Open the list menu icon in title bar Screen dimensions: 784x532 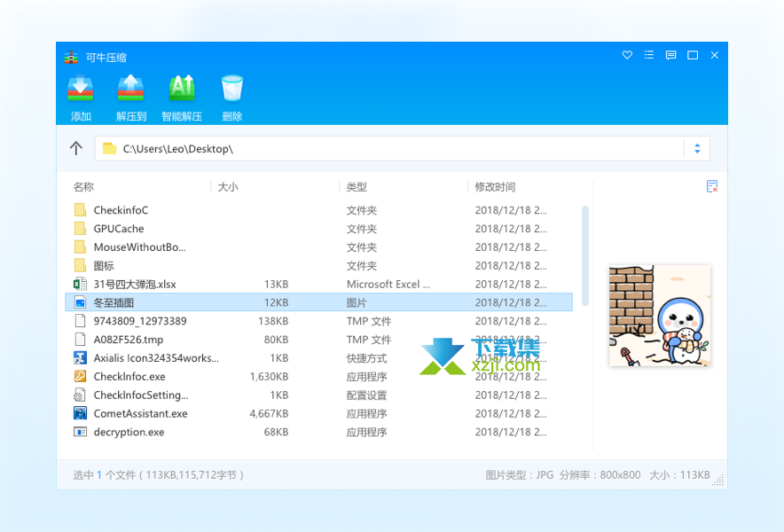pos(649,55)
